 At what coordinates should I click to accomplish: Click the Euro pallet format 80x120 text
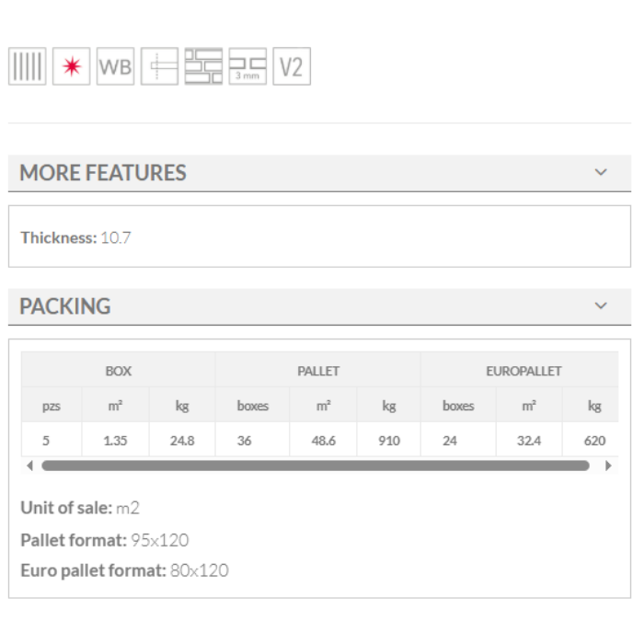coord(124,570)
